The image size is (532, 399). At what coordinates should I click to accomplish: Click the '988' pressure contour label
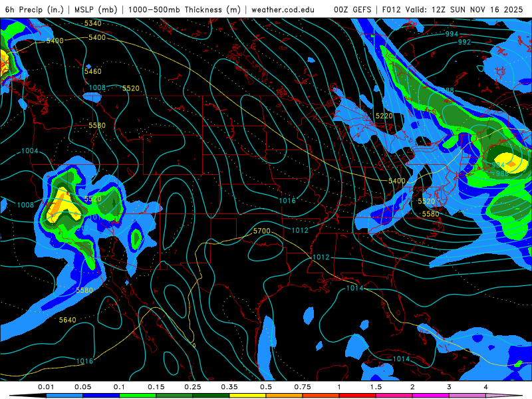tap(447, 90)
